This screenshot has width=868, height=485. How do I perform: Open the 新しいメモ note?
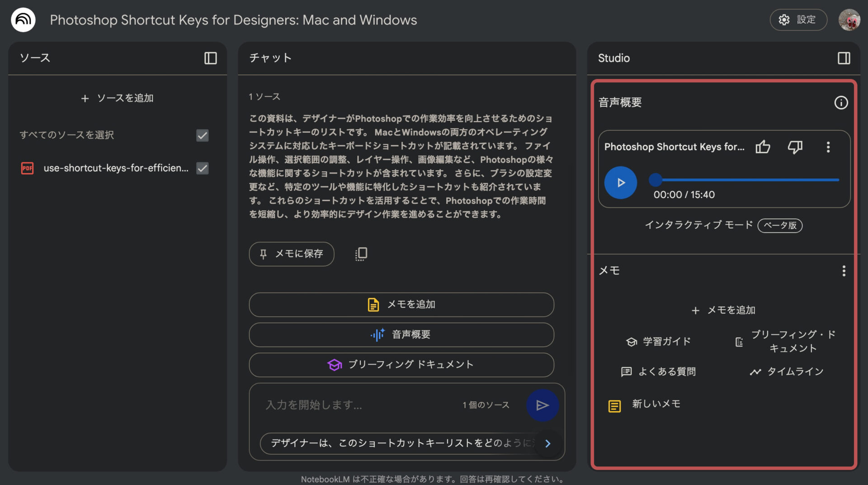pos(656,404)
